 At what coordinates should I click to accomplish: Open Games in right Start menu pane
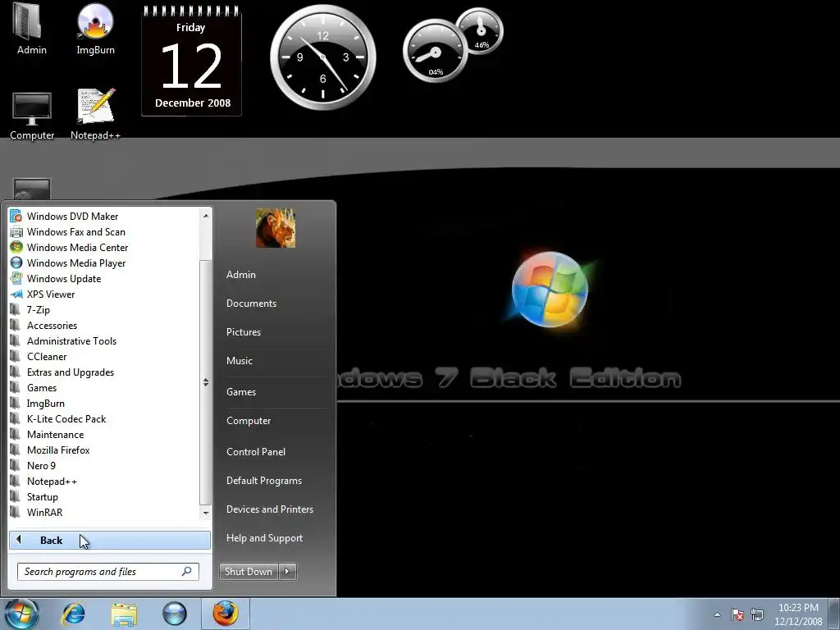[x=241, y=392]
